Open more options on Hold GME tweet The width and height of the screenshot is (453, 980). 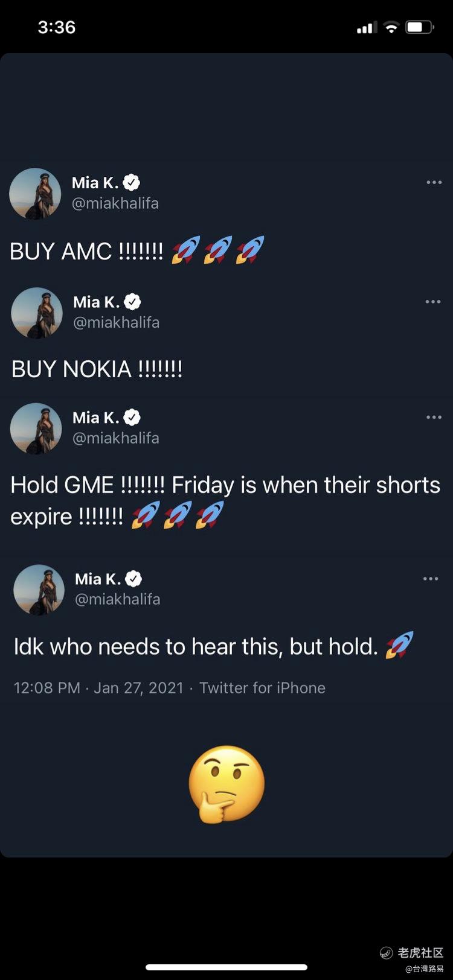coord(434,417)
